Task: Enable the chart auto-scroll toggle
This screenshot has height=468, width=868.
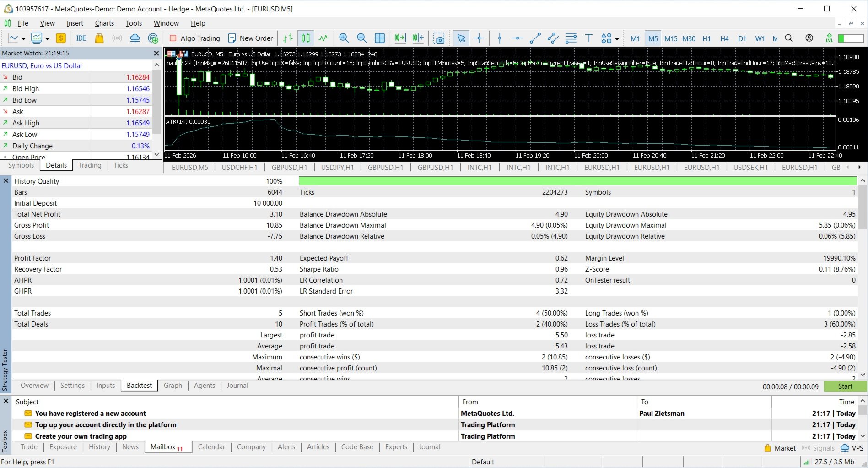Action: pyautogui.click(x=400, y=38)
